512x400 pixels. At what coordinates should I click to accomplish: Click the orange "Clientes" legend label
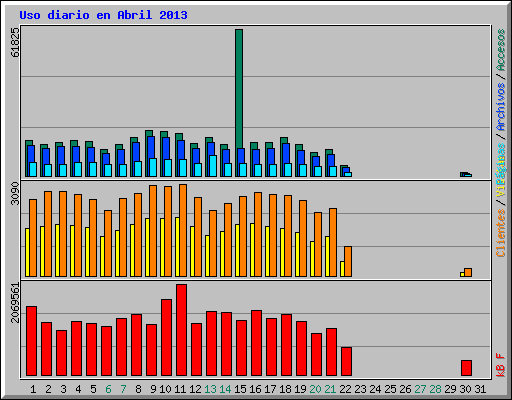501,233
